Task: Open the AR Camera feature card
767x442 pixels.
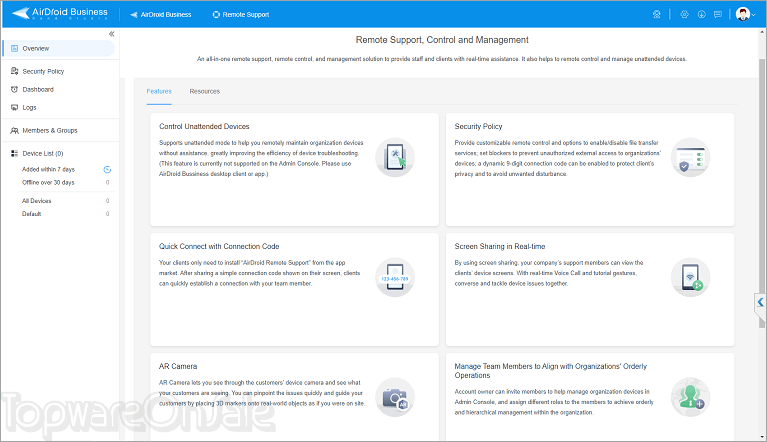Action: point(294,397)
